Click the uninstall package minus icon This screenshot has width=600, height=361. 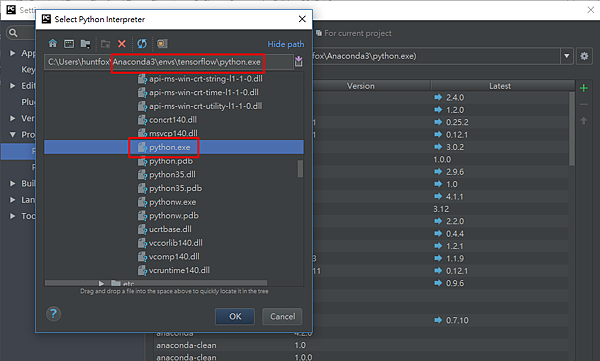pyautogui.click(x=584, y=105)
